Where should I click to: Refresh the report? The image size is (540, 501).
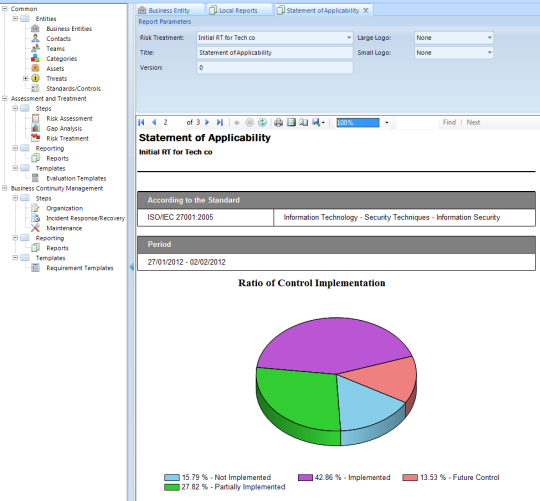pos(262,122)
